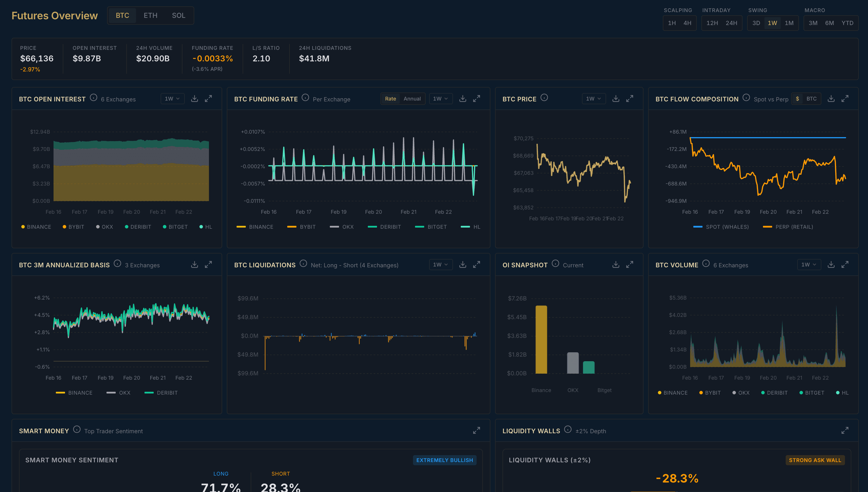
Task: Open the timeframe dropdown on BTC Price chart
Action: pyautogui.click(x=593, y=98)
